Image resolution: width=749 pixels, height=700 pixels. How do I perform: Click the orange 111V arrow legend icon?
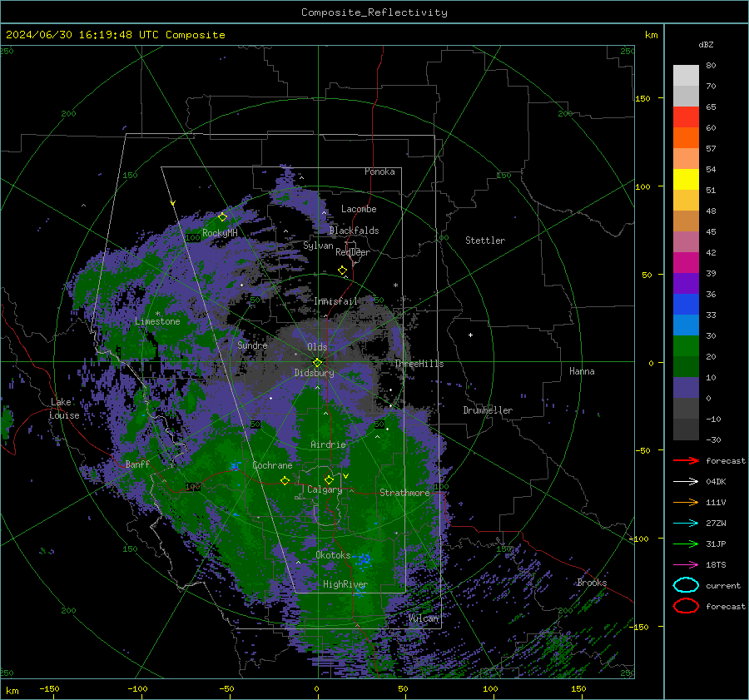(686, 502)
